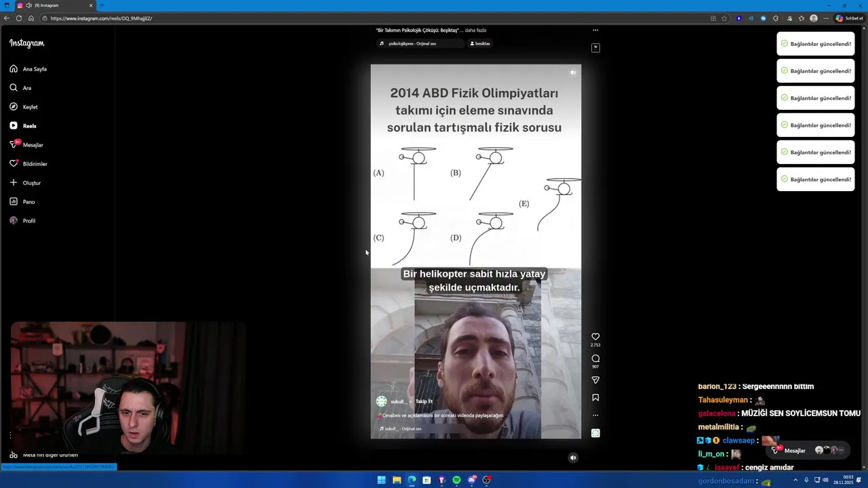Screen dimensions: 868x488
Task: Click the chat user Tahasuleyman
Action: [723, 400]
